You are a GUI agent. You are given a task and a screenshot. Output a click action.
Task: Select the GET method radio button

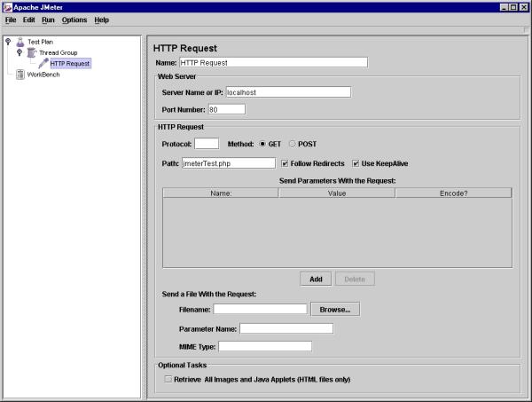tap(262, 144)
